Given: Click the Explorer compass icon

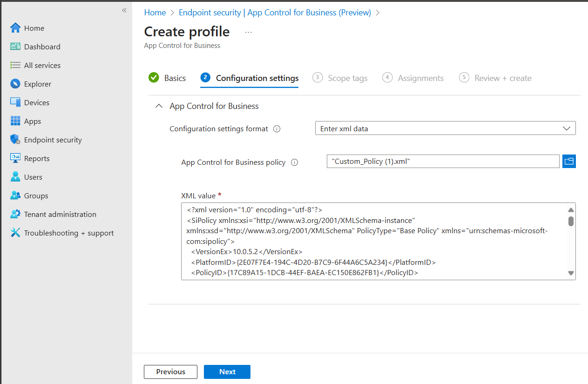Looking at the screenshot, I should pos(15,84).
